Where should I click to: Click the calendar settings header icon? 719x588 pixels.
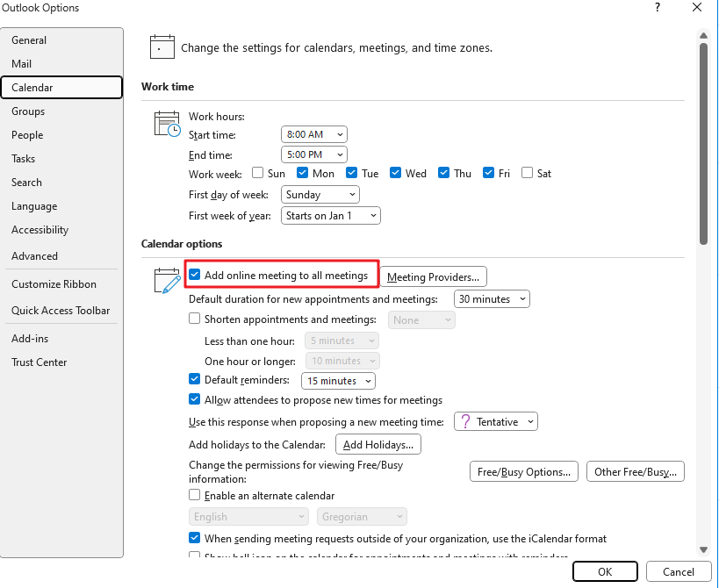pos(162,47)
